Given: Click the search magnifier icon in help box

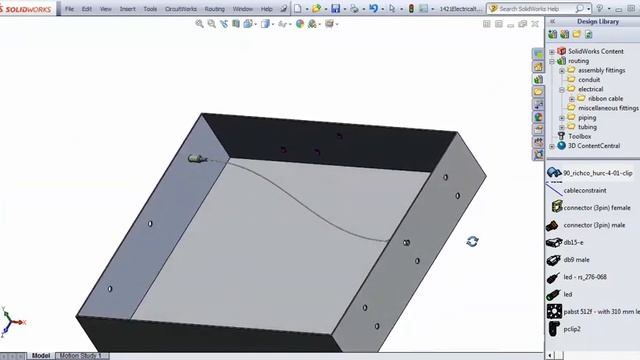Looking at the screenshot, I should 579,8.
